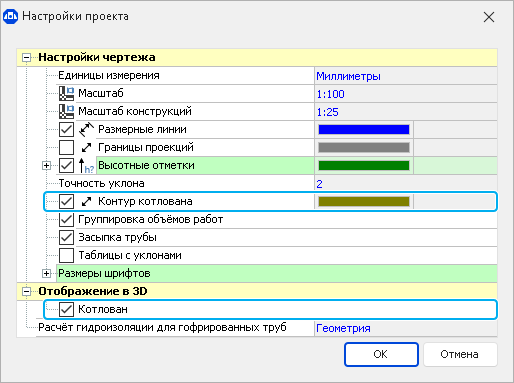Confirm settings with the OK button

click(x=381, y=354)
